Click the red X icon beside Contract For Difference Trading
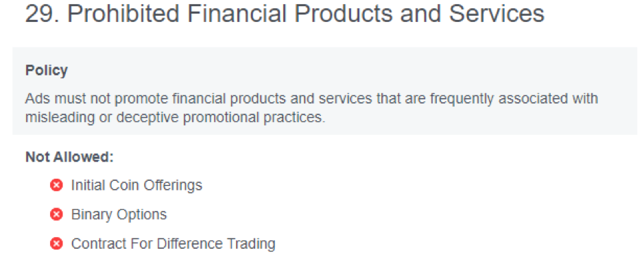 pos(57,244)
